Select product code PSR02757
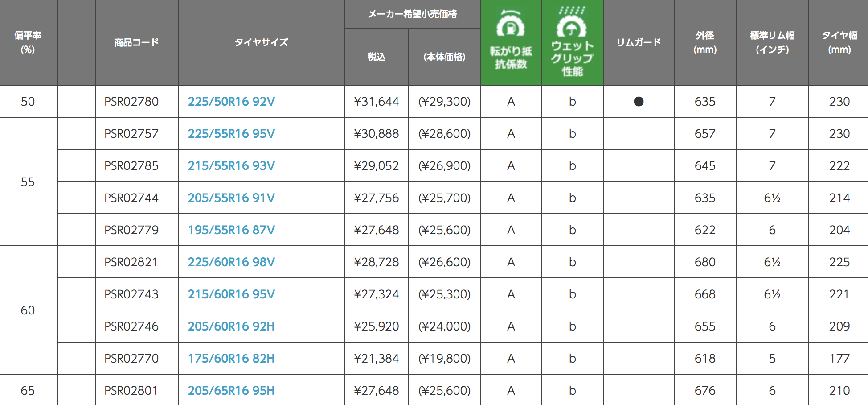 click(x=131, y=134)
